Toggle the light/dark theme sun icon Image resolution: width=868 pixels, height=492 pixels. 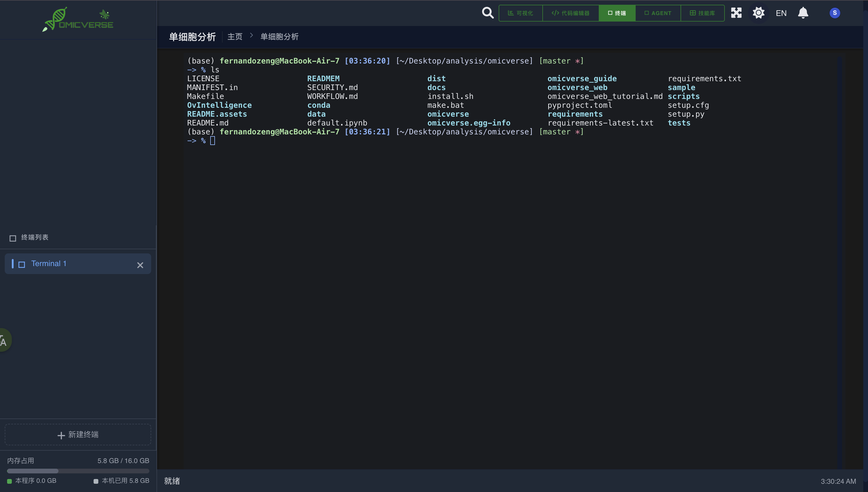[758, 13]
